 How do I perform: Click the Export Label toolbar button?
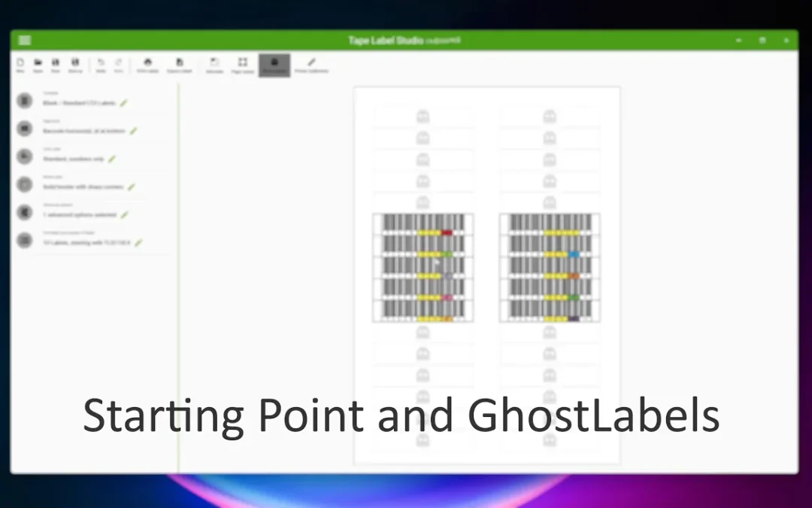click(179, 65)
